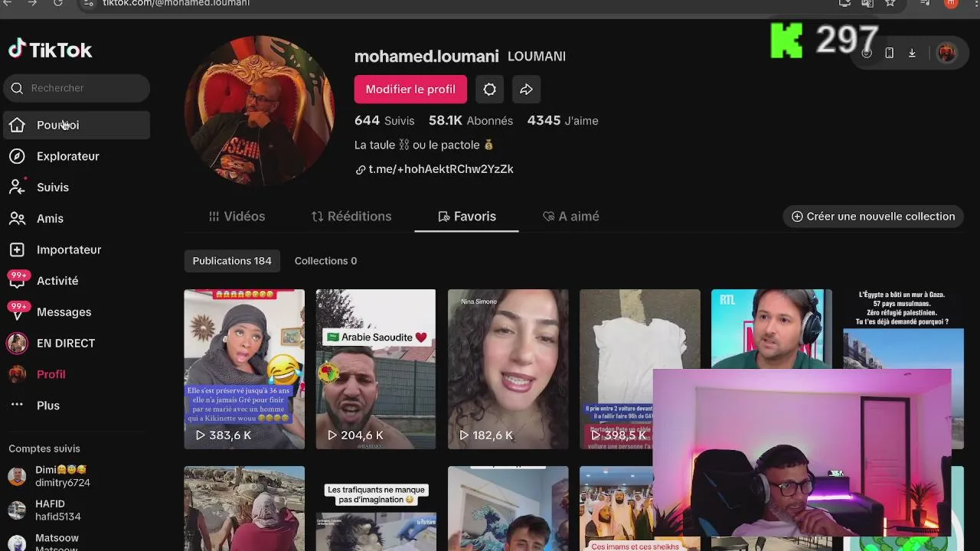Select Publications 184 filter

pos(232,261)
